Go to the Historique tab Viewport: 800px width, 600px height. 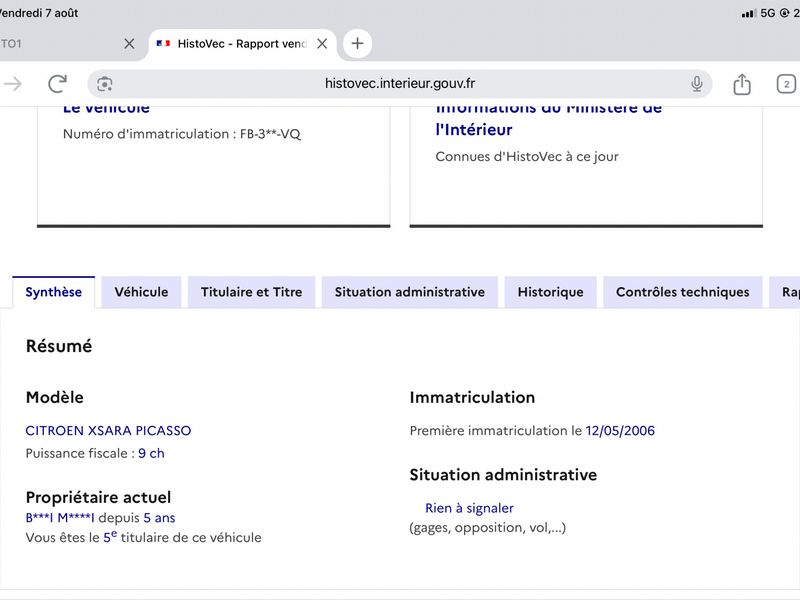tap(551, 292)
